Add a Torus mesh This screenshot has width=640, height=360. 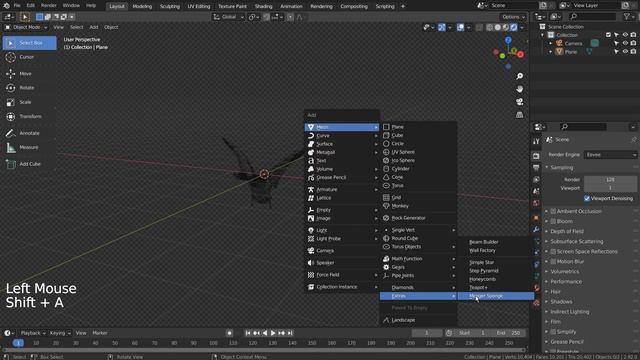tap(418, 185)
